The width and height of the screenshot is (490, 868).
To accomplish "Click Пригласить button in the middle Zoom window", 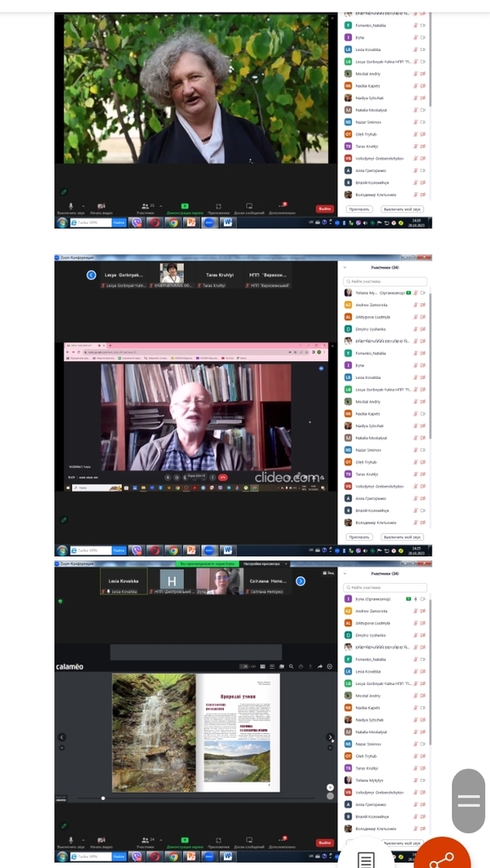I will pos(359,537).
